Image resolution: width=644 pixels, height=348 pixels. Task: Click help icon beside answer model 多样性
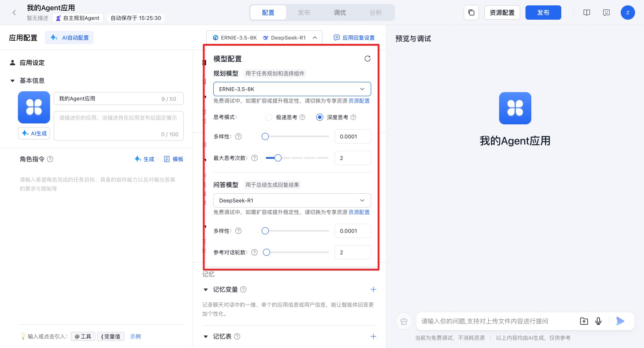[238, 231]
